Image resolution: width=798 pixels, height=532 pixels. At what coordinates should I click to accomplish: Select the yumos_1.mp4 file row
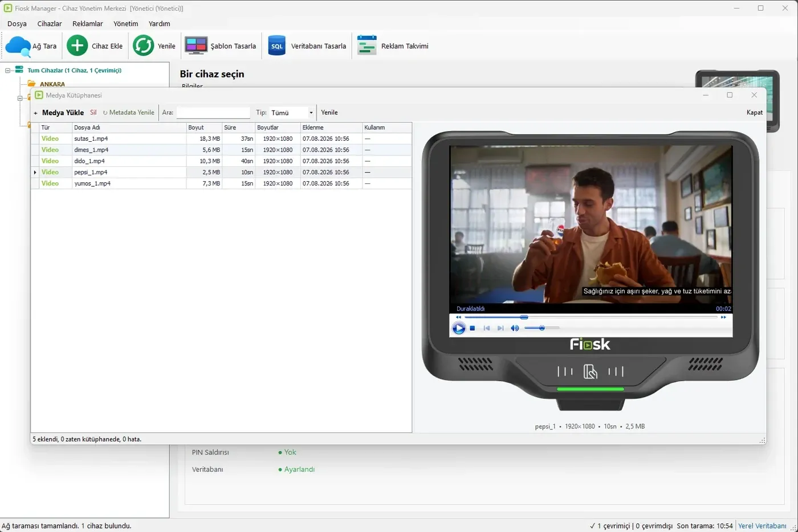pyautogui.click(x=221, y=183)
